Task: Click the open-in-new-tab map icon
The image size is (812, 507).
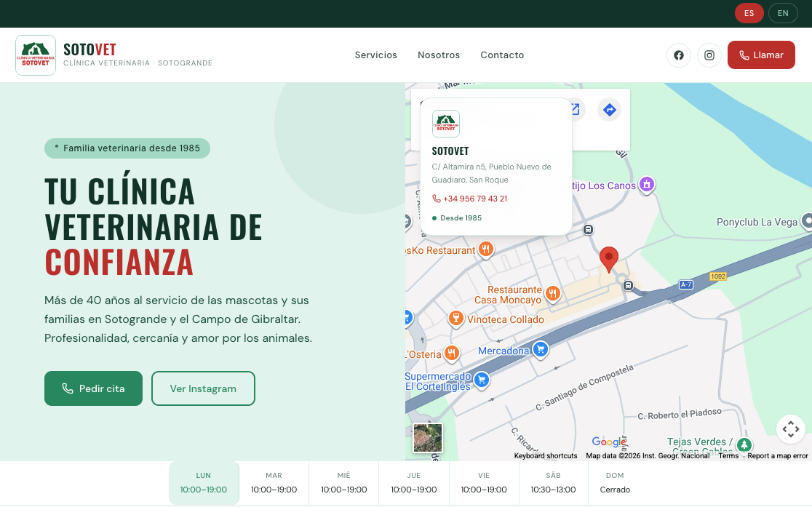Action: click(574, 109)
